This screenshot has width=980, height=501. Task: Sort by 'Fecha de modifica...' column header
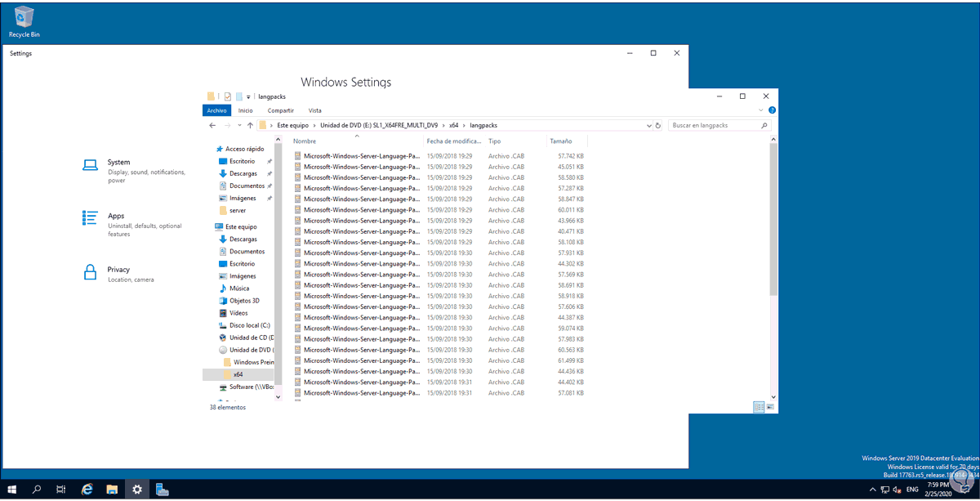pos(453,141)
